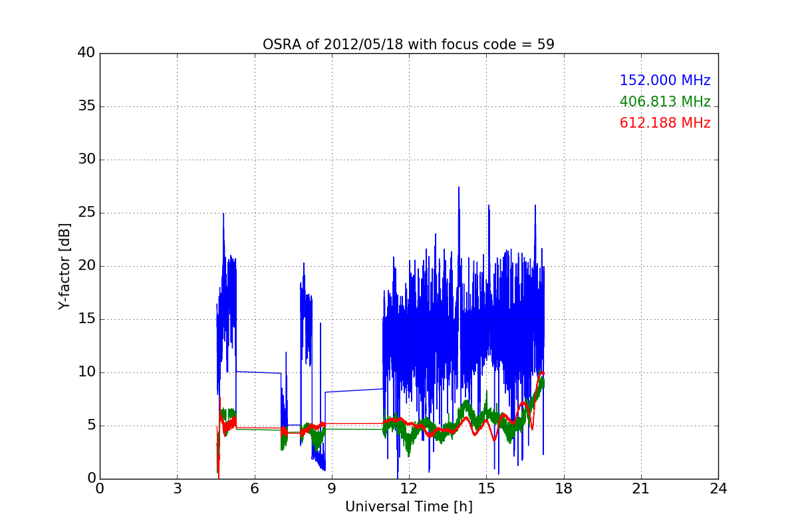798x532 pixels.
Task: Click the y-axis tick label 15
Action: coord(86,319)
